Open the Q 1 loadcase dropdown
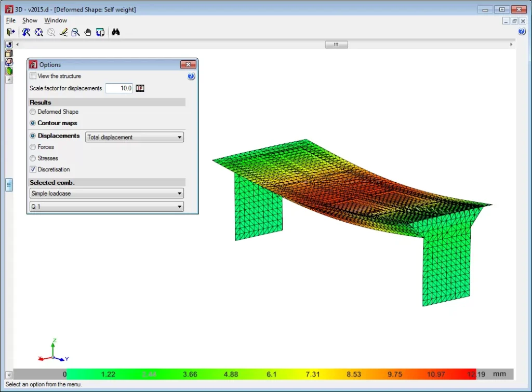This screenshot has width=532, height=392. [x=107, y=207]
